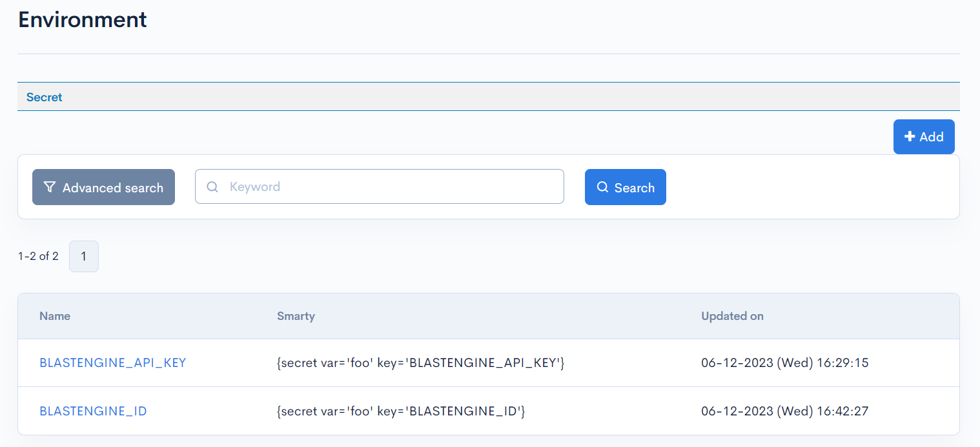Click the Environment page heading
The width and height of the screenshot is (980, 447).
[x=82, y=19]
